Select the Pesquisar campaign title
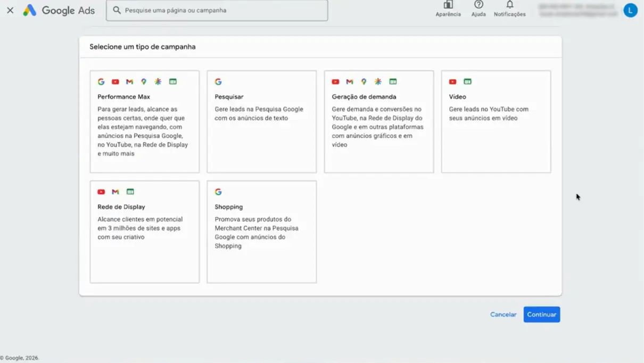Screen dimensions: 644x363 [x=229, y=97]
